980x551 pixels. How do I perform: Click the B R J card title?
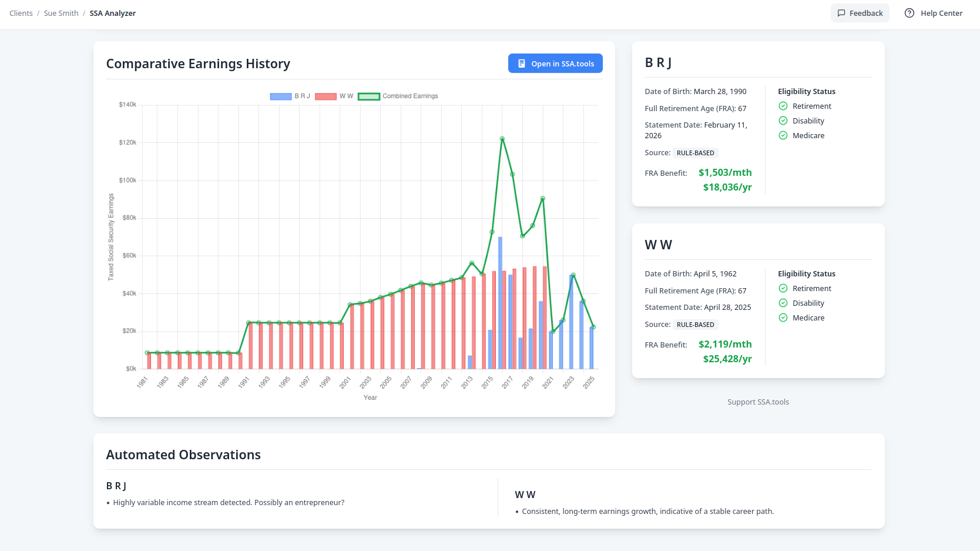(658, 62)
